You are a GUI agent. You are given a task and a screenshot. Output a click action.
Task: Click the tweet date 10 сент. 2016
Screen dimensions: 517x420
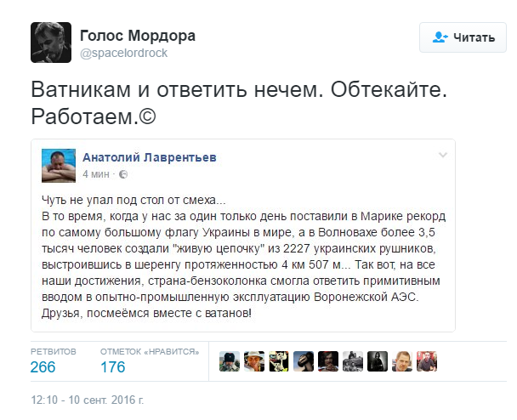point(88,398)
